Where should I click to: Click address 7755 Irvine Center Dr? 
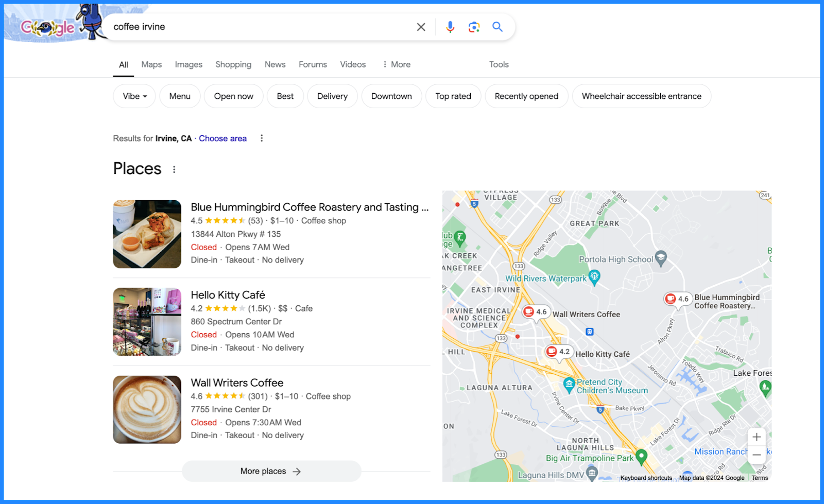tap(231, 409)
